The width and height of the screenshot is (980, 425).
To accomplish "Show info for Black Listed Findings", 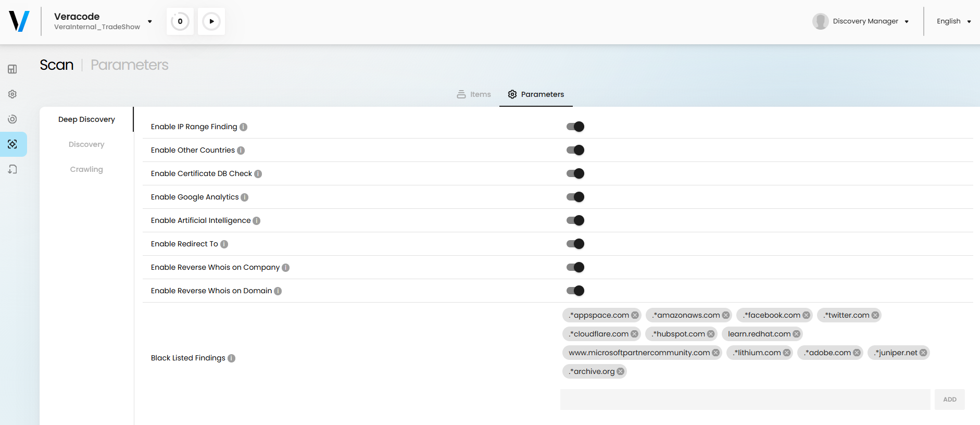I will (x=231, y=358).
